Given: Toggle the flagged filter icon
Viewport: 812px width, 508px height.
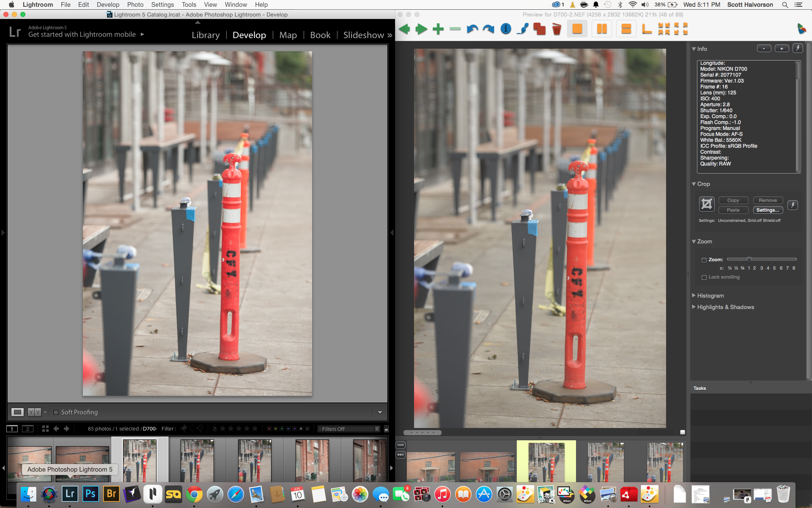Looking at the screenshot, I should click(x=184, y=429).
